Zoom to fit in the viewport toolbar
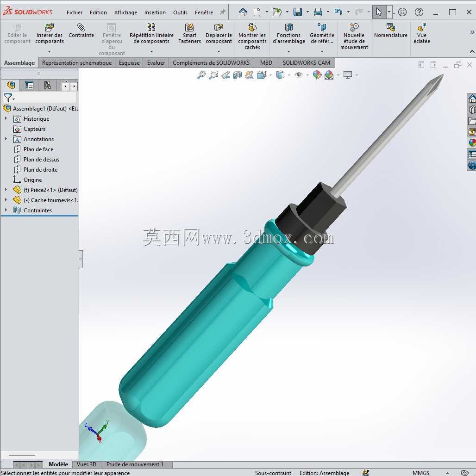Viewport: 476px width, 476px height. point(201,75)
